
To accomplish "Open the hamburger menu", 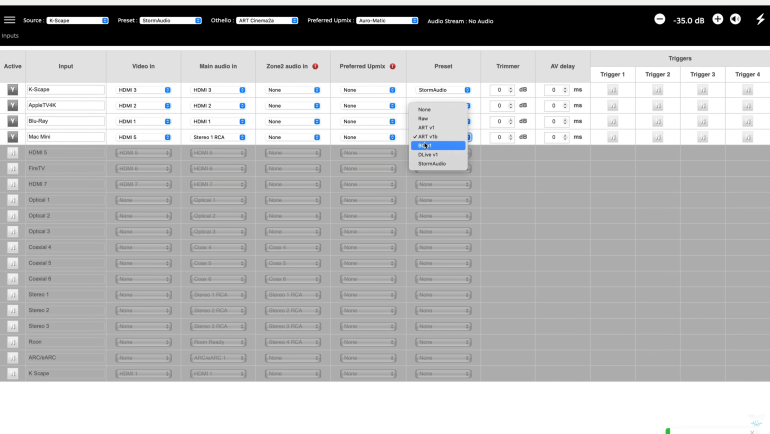I will 10,20.
